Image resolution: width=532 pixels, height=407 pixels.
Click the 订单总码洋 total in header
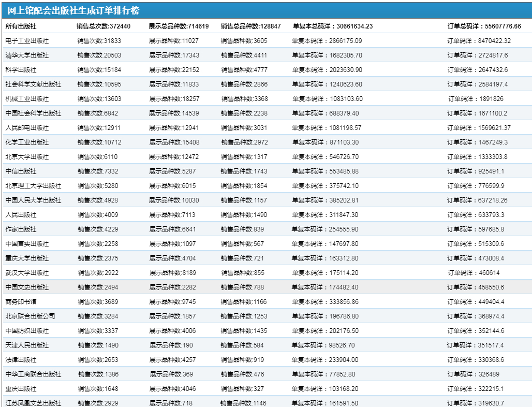pos(484,26)
